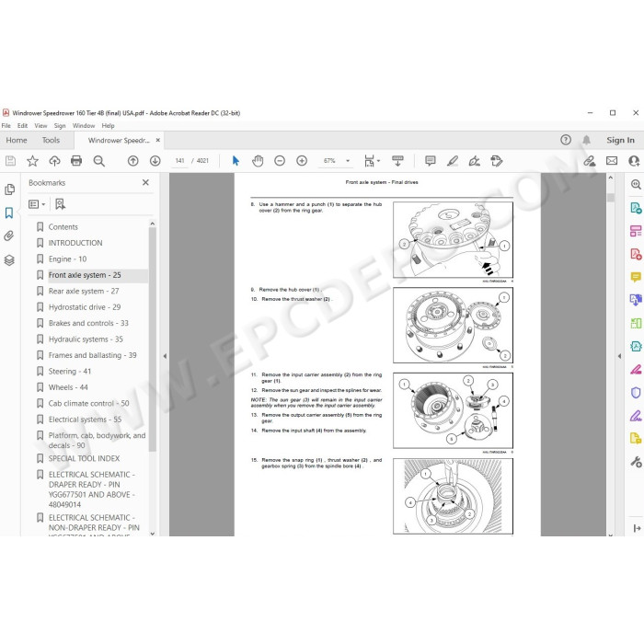Open the Rear axle system - 27 bookmark

pyautogui.click(x=84, y=291)
